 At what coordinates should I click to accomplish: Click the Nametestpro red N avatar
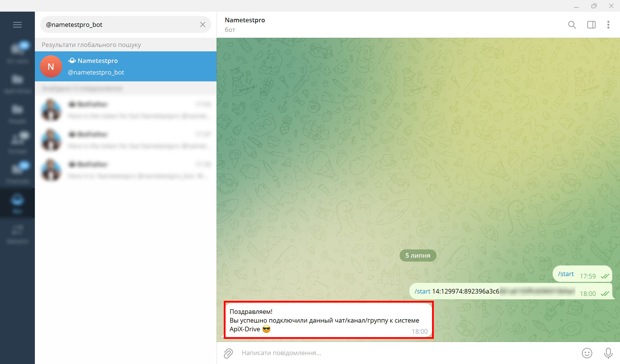coord(51,66)
